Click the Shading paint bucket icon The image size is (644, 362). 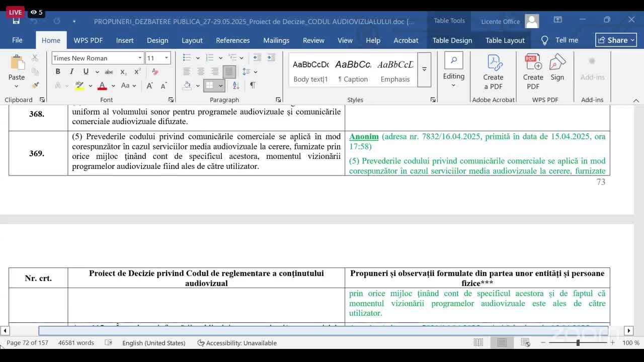187,85
